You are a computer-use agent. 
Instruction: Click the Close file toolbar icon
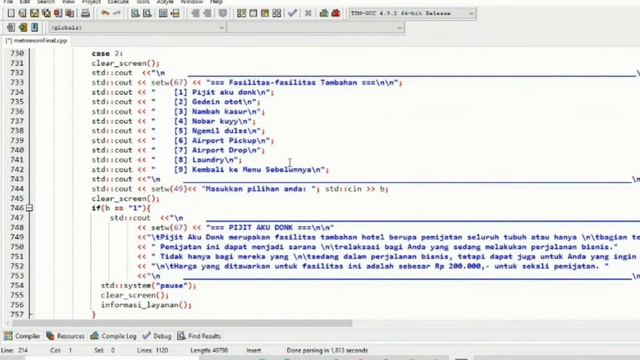[58, 13]
